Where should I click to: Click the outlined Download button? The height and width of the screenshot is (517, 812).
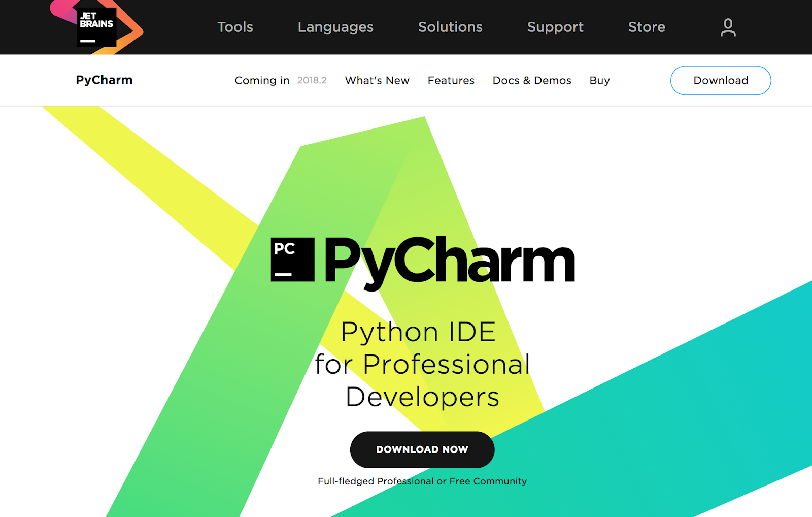click(x=721, y=80)
